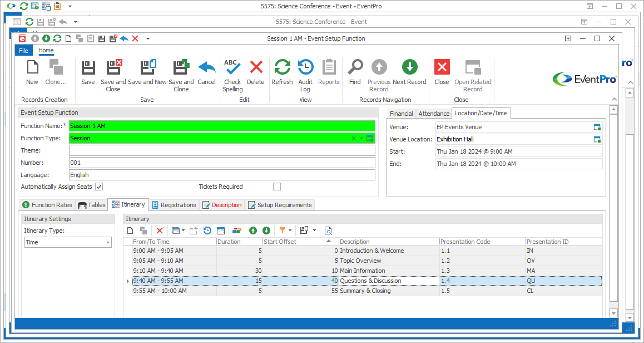Click Save and Clone in ribbon

(x=181, y=76)
